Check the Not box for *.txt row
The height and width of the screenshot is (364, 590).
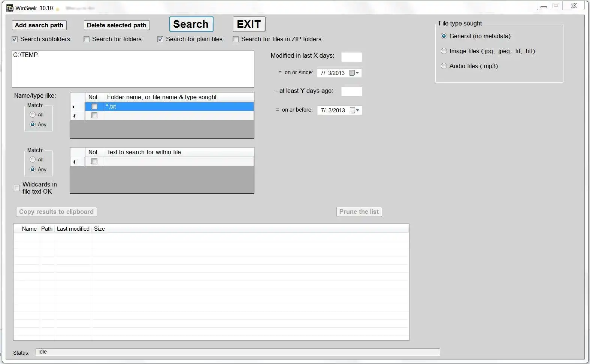tap(94, 107)
